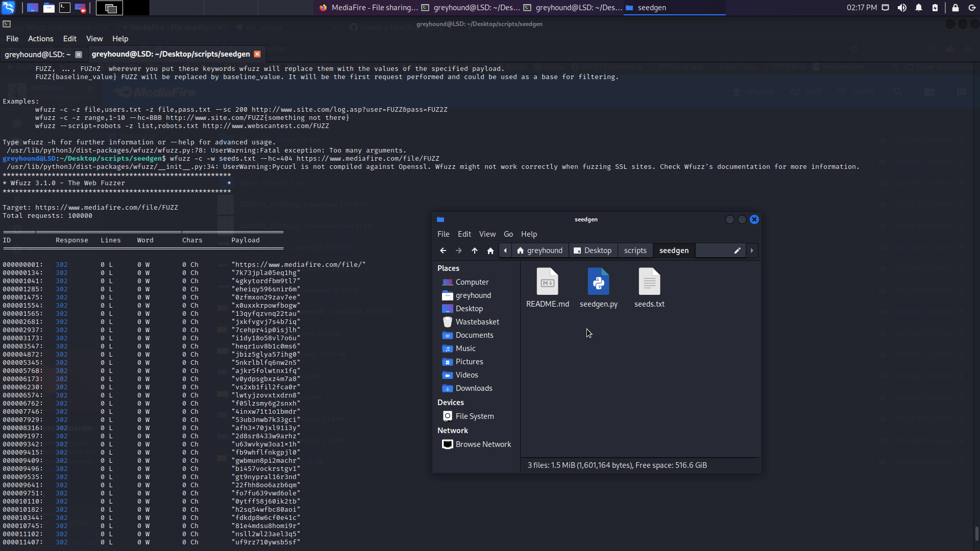Screen dimensions: 980x551
Task: Open the Edit menu in the file manager
Action: pos(464,234)
